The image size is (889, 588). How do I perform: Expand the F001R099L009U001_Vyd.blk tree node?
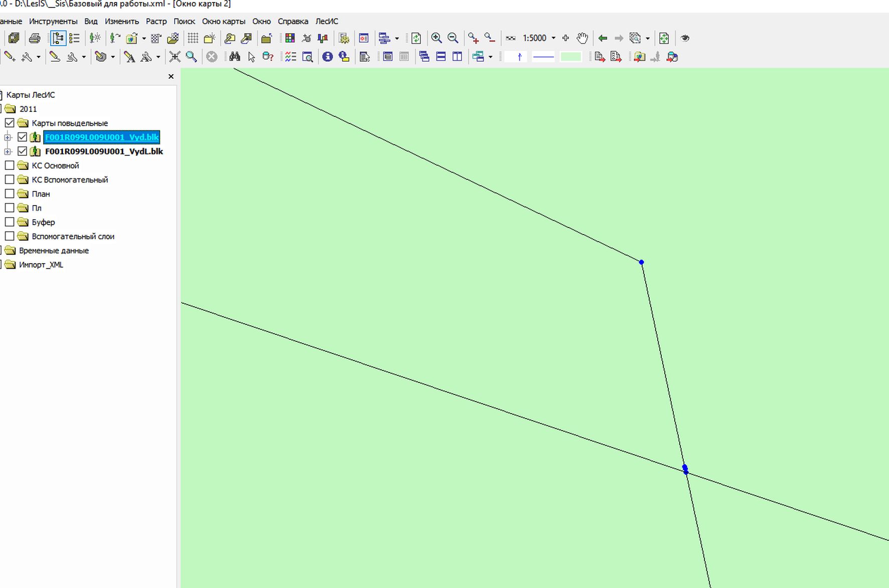pyautogui.click(x=8, y=137)
